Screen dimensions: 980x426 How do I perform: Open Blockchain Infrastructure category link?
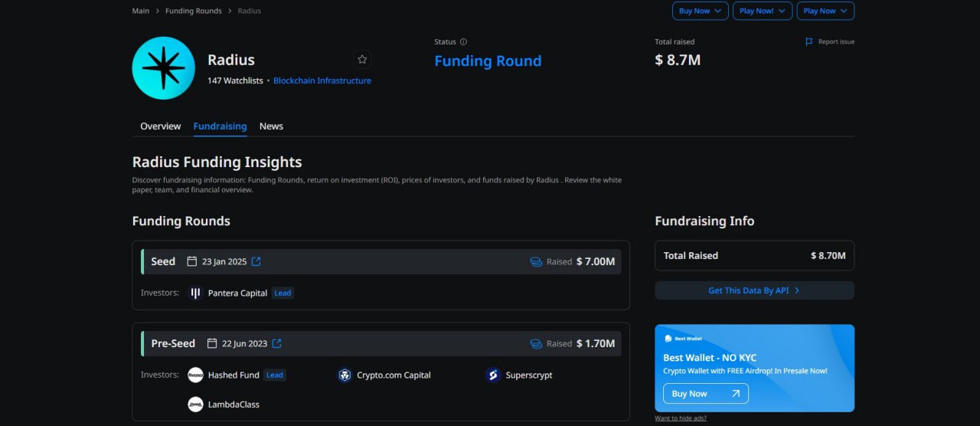coord(322,80)
